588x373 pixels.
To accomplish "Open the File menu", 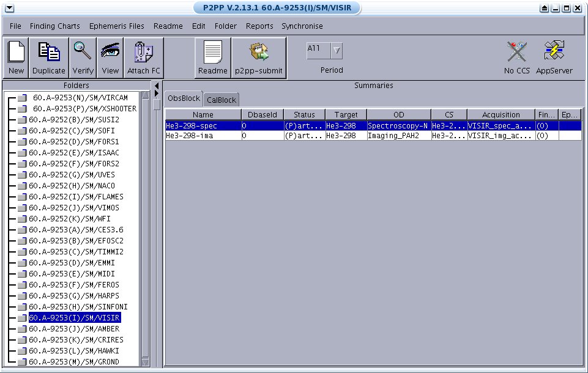I will click(15, 26).
